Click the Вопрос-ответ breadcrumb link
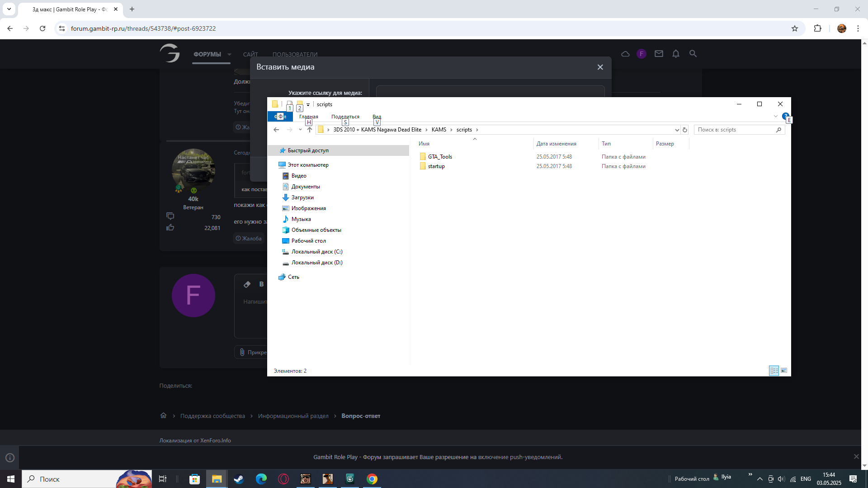Viewport: 868px width, 488px height. click(x=360, y=416)
